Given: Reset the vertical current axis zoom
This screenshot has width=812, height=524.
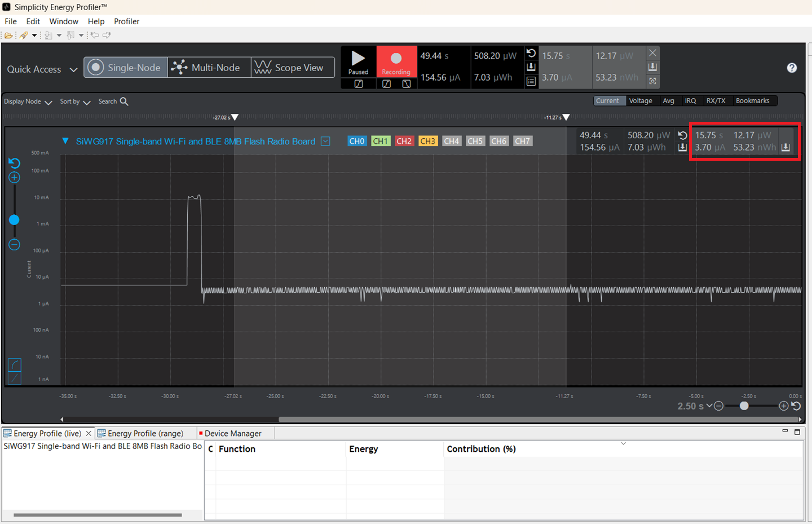Looking at the screenshot, I should click(x=14, y=163).
